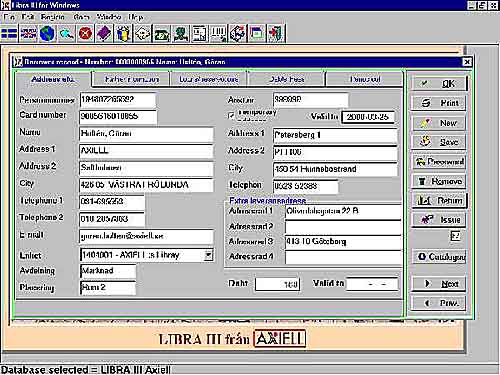Click into the Telephone 2 field
500x375 pixels.
coord(112,219)
